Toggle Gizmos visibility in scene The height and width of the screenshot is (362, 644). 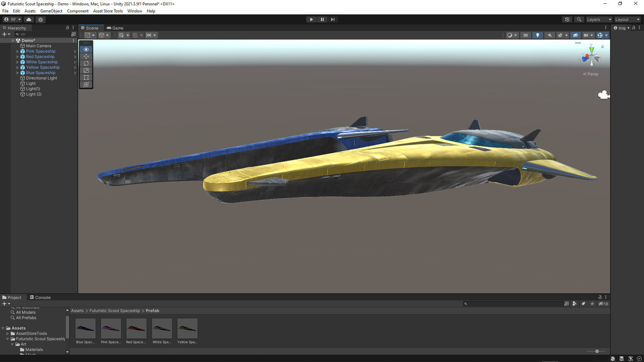click(x=600, y=35)
